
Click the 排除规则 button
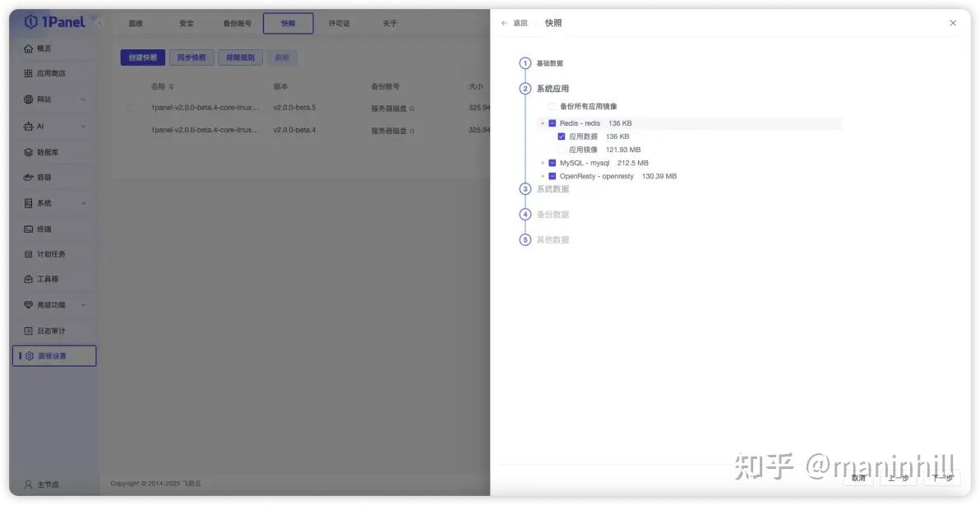point(240,58)
